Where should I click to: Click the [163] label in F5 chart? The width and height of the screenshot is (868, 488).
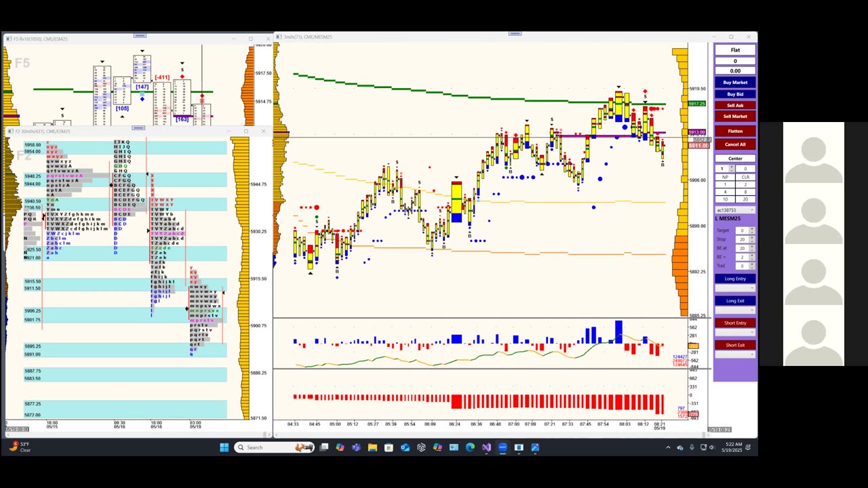(182, 119)
